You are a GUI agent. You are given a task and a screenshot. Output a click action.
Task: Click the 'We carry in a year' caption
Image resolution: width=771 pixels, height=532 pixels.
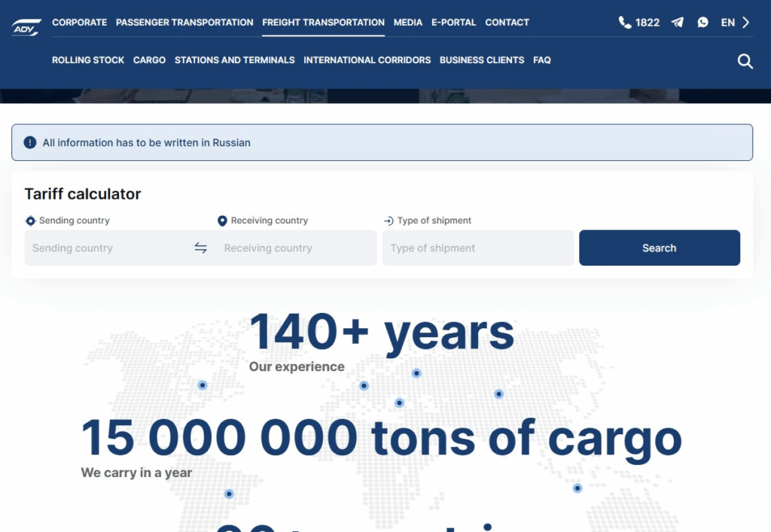(136, 473)
